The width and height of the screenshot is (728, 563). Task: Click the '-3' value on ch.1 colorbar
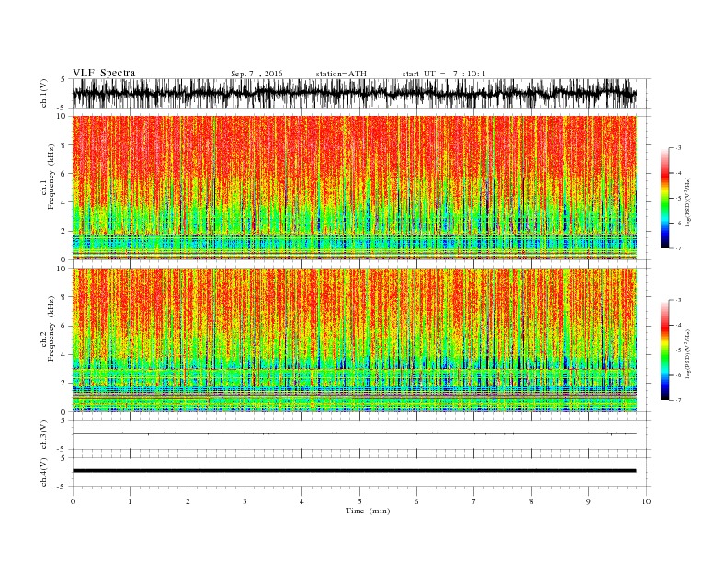(x=678, y=148)
